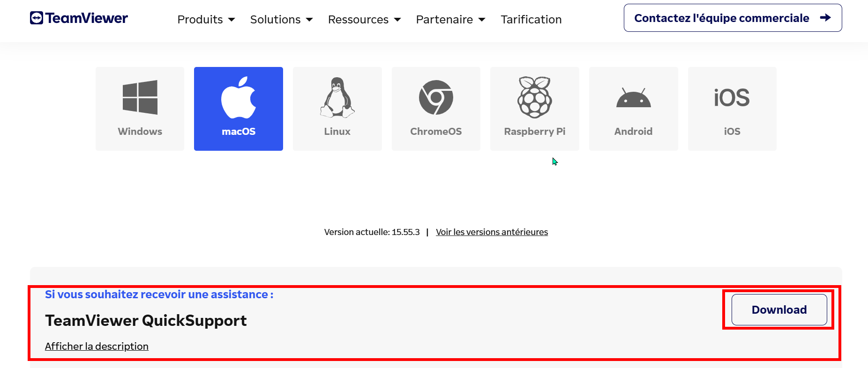This screenshot has height=368, width=868.
Task: Pick the ChromeOS icon
Action: coord(436,97)
